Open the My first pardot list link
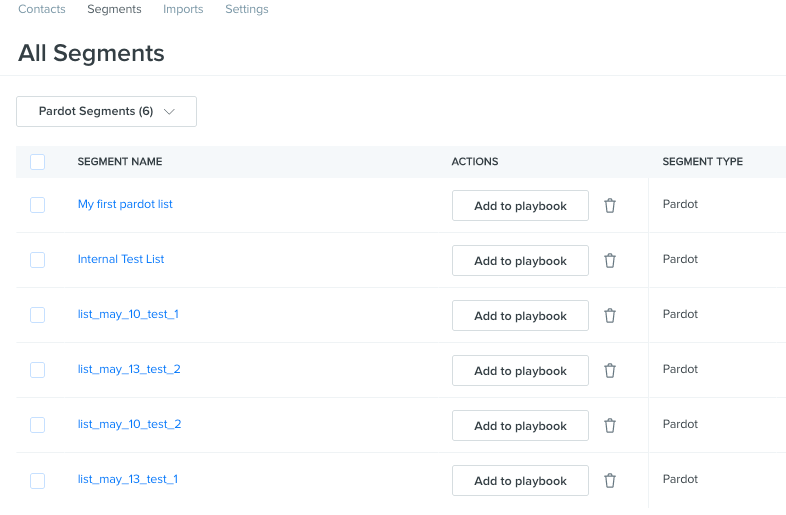 point(125,204)
